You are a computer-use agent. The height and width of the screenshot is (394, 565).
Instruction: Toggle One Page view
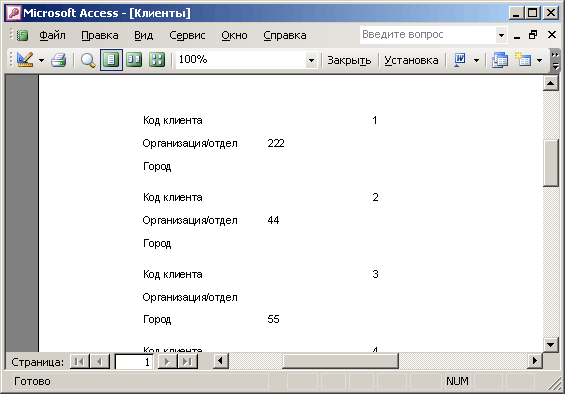click(x=111, y=60)
